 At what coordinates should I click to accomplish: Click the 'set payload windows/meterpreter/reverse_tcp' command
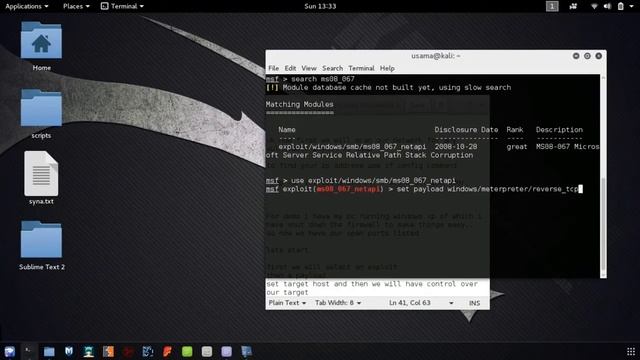[x=487, y=189]
